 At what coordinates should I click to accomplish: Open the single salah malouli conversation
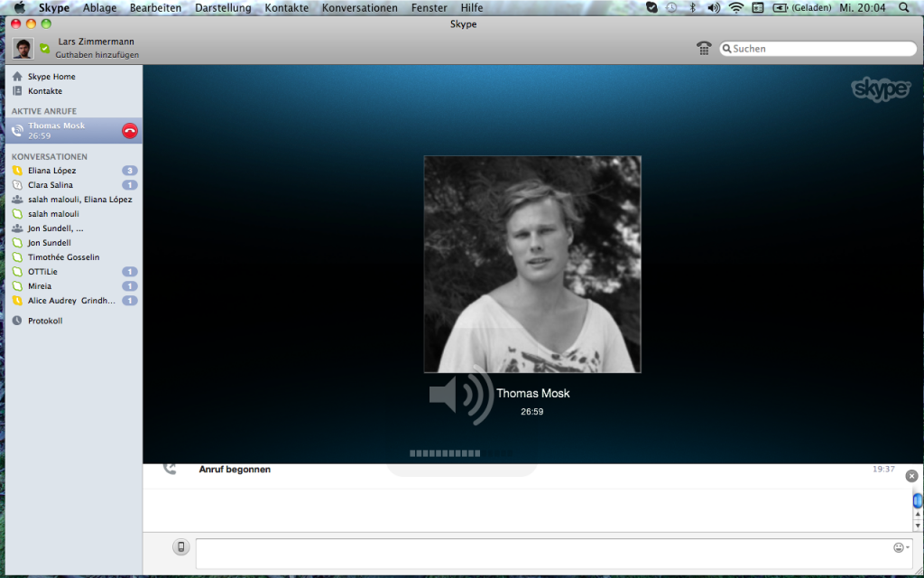pos(74,213)
